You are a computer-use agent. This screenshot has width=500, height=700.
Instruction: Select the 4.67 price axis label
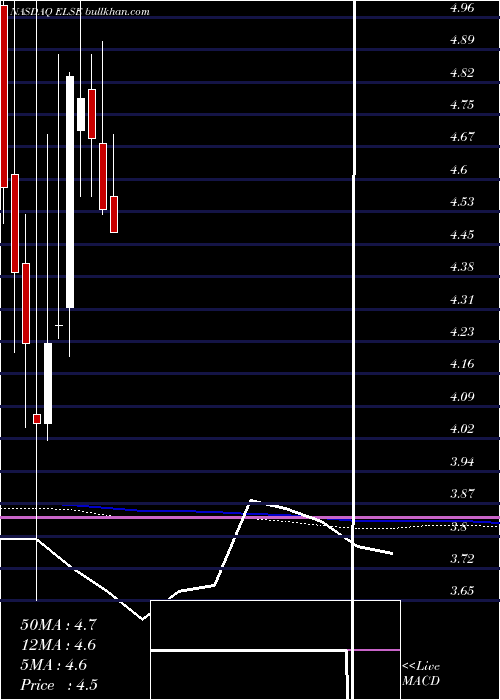pos(462,137)
